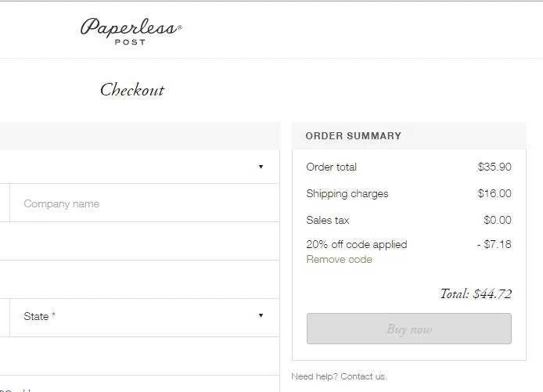Click the empty field directly above State

coord(139,279)
